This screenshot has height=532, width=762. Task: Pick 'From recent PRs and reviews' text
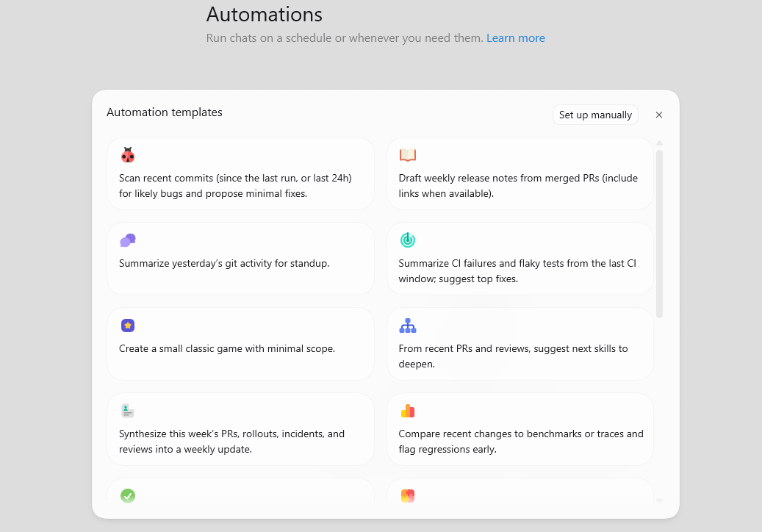[x=513, y=356]
